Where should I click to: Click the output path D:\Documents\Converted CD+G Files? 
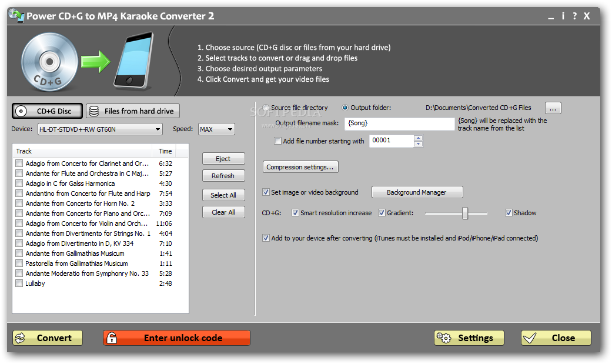tap(479, 108)
